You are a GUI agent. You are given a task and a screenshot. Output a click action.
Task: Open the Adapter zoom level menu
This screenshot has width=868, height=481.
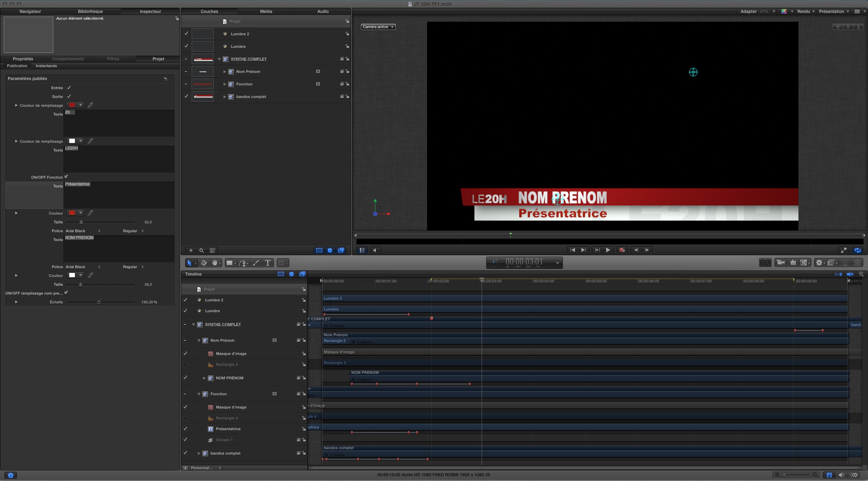click(758, 12)
